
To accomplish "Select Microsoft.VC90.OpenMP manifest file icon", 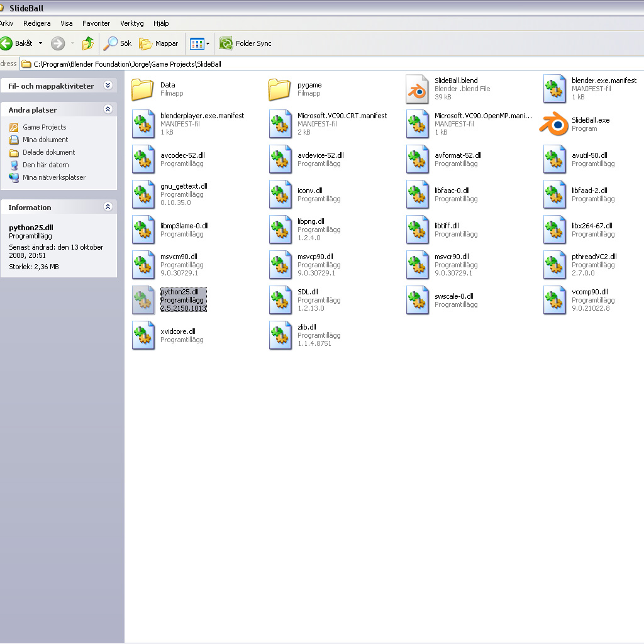I will tap(418, 124).
